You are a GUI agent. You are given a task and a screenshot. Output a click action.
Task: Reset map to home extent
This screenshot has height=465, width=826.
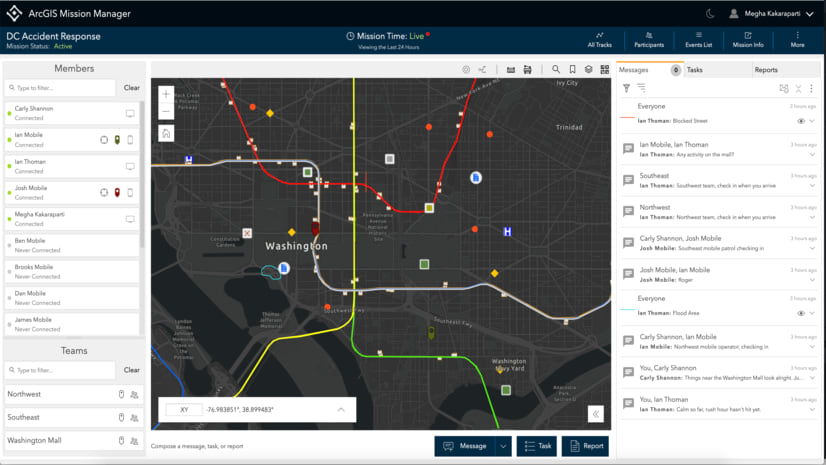[x=166, y=133]
